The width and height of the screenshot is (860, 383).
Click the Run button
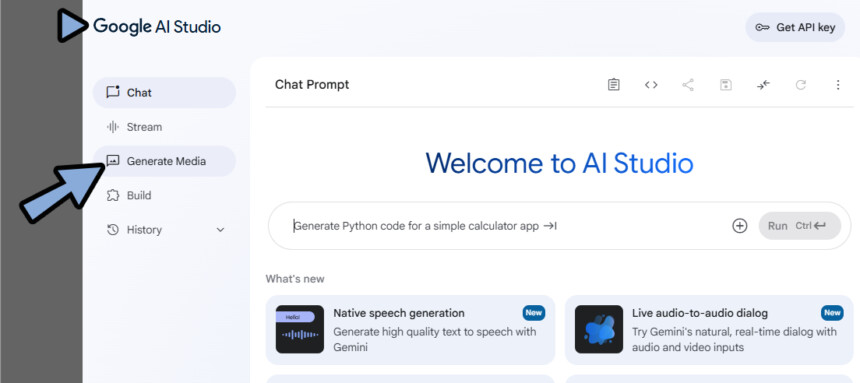800,226
